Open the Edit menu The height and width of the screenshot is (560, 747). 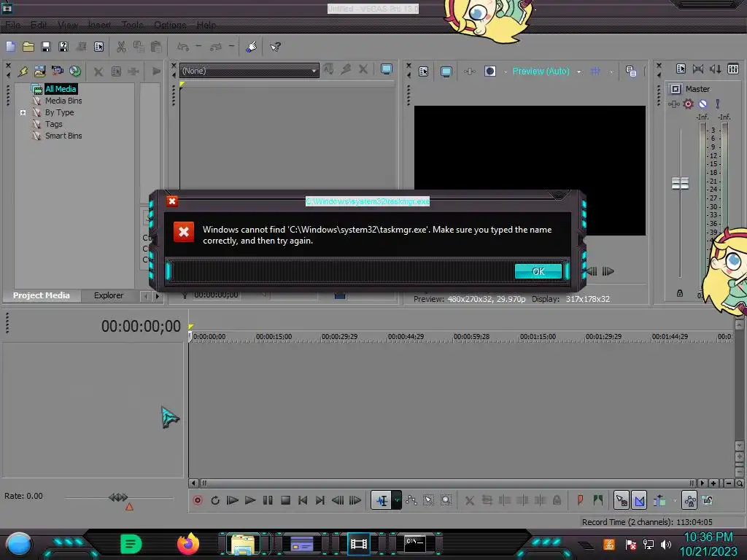39,25
